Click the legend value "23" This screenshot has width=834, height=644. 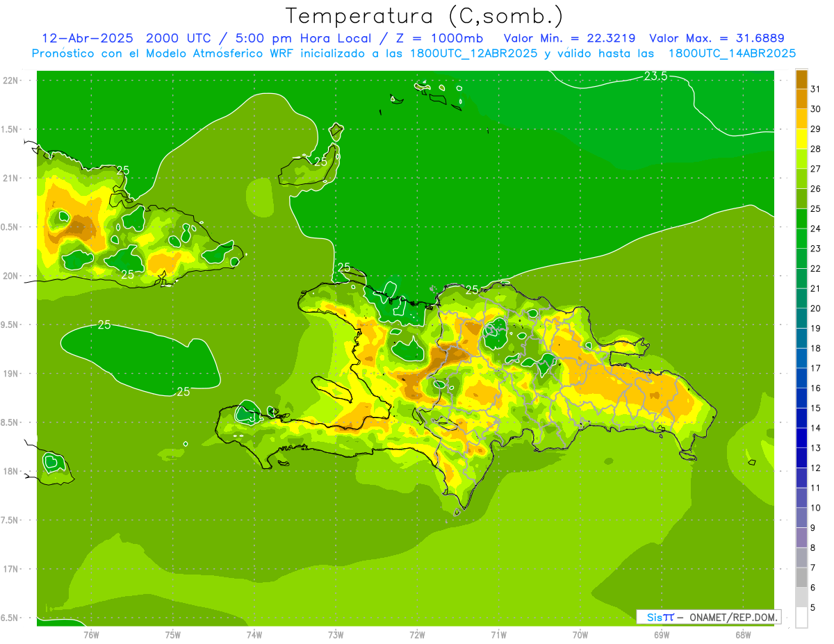[815, 248]
